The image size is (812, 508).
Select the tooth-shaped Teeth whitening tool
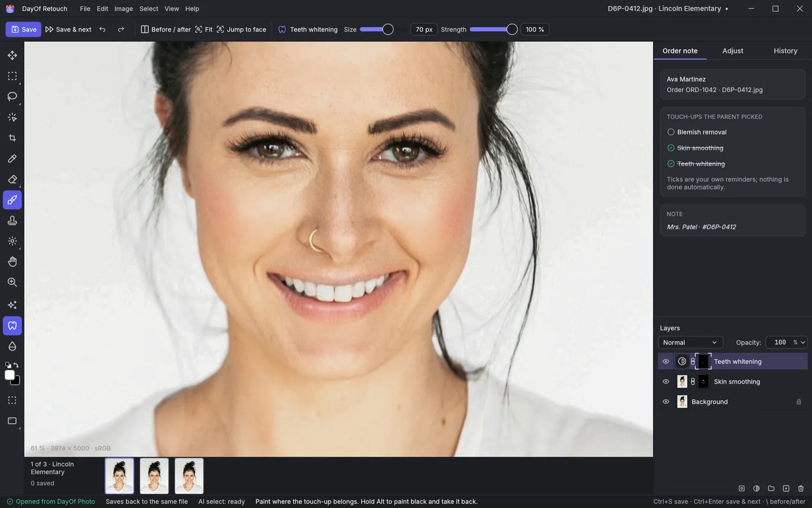12,326
